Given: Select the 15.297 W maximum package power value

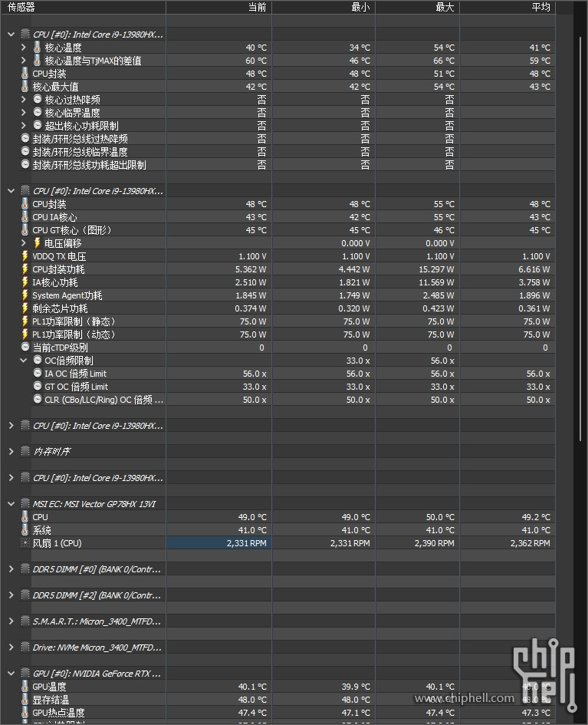Looking at the screenshot, I should point(436,269).
